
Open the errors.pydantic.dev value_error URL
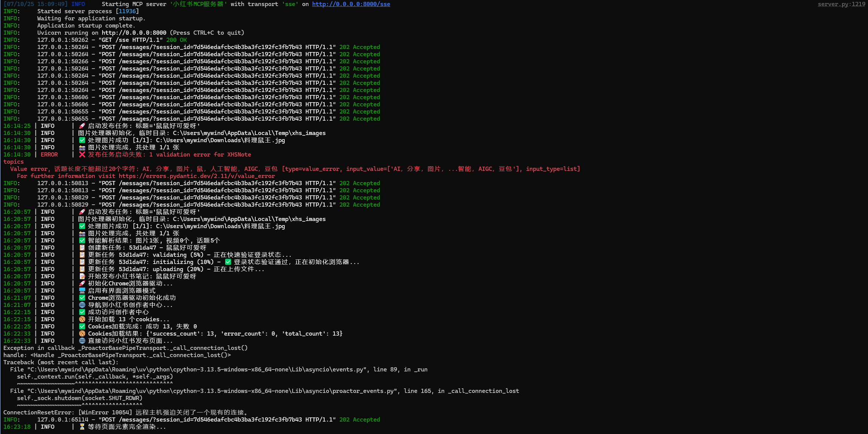[x=196, y=176]
